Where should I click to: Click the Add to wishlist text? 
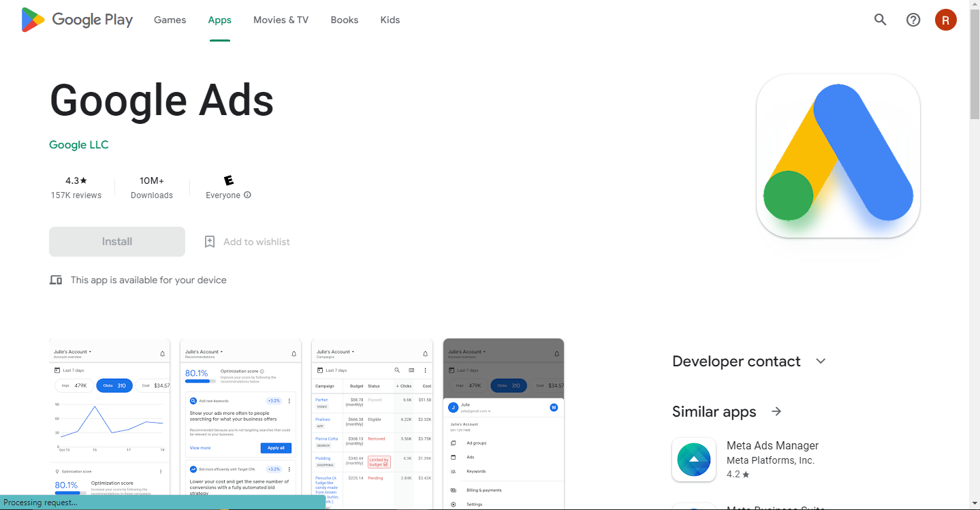point(257,242)
